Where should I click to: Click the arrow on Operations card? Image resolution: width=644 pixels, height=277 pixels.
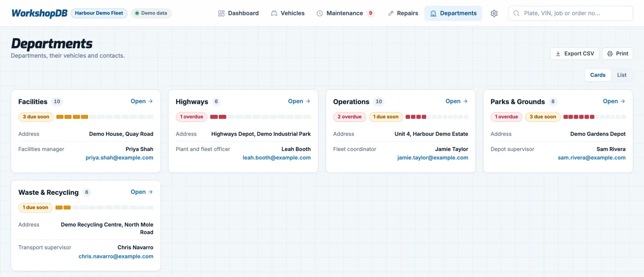click(465, 101)
